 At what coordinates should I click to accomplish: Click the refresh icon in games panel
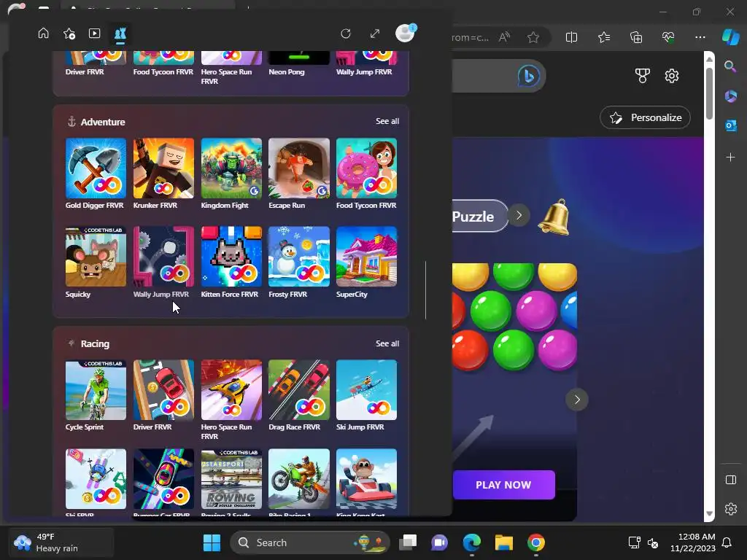(x=346, y=34)
